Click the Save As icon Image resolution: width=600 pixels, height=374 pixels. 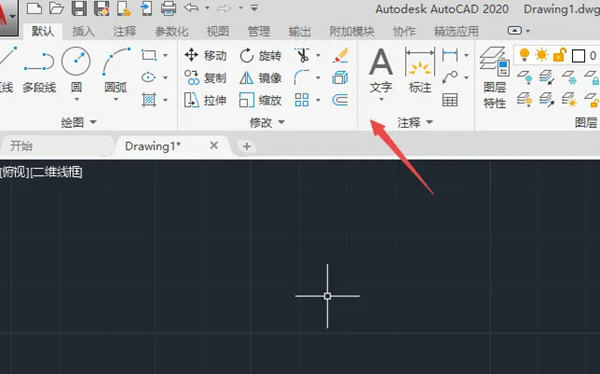102,8
